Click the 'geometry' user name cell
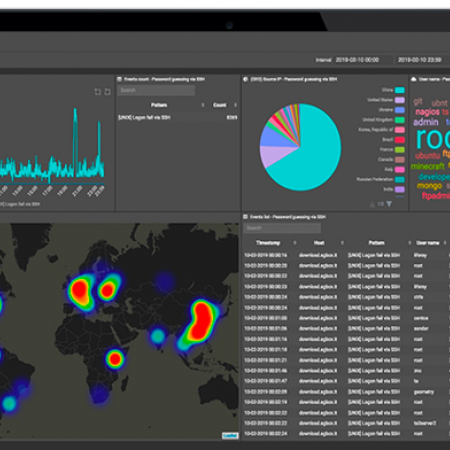The height and width of the screenshot is (450, 450). coord(424,392)
